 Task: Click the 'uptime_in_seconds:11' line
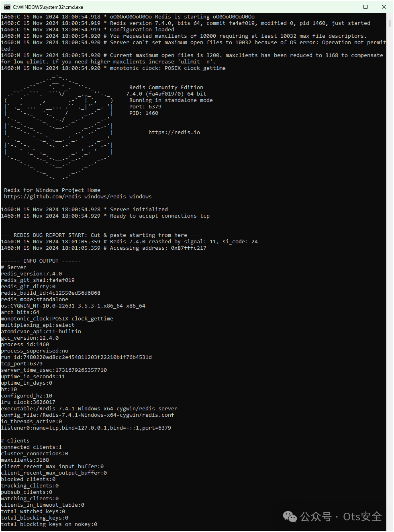(33, 377)
